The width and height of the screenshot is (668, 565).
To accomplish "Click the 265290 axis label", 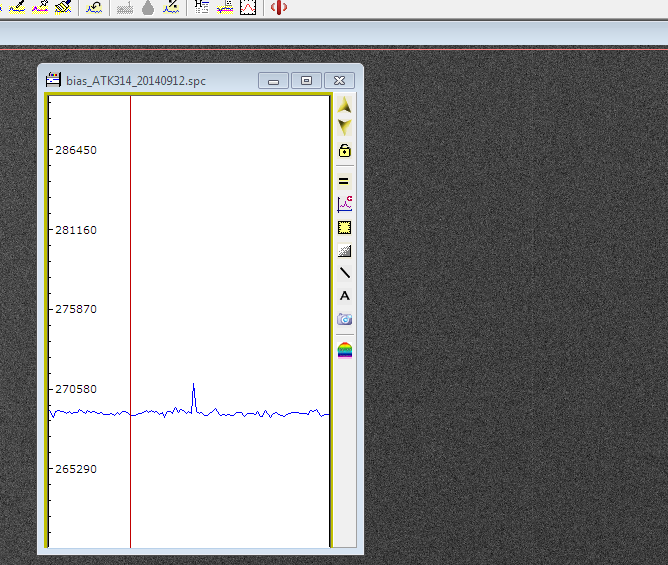I will pos(76,469).
